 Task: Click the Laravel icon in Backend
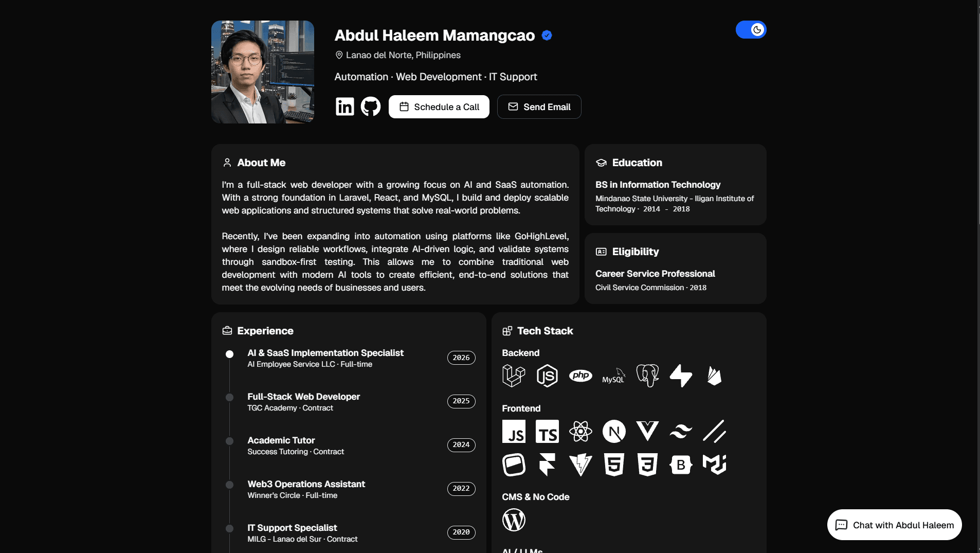pos(514,376)
